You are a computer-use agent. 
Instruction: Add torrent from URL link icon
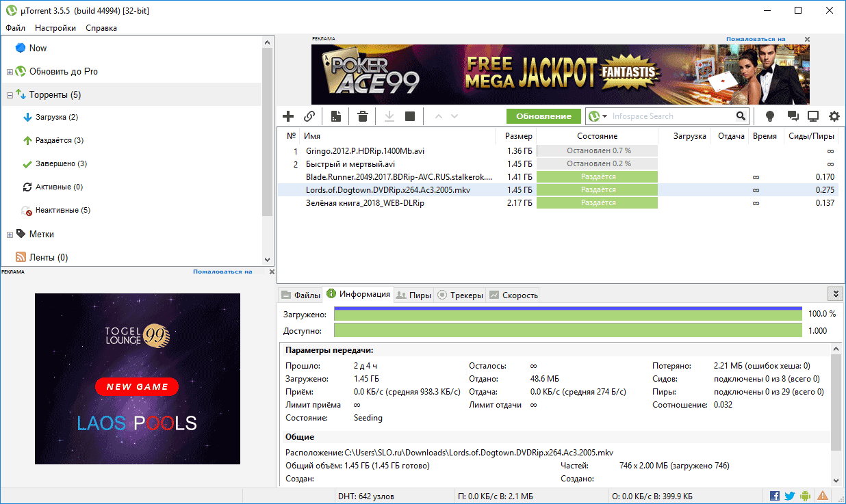click(309, 116)
